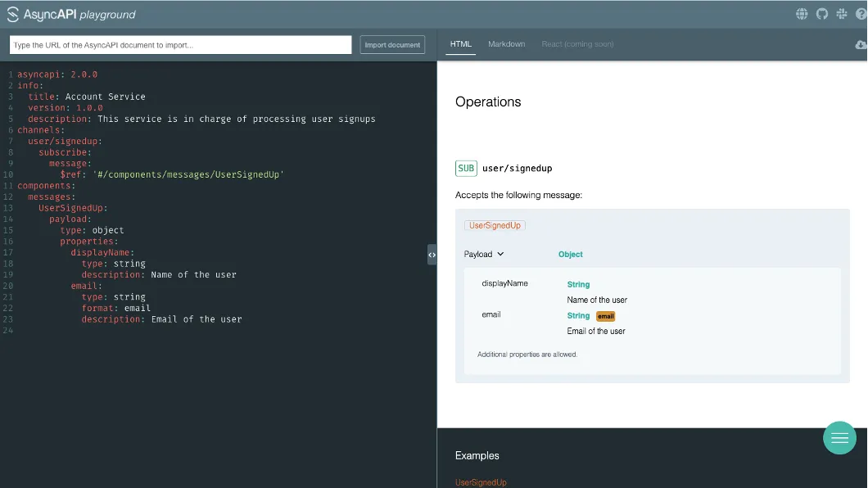Switch to the Markdown tab
Screen dimensions: 868x488
coord(506,44)
